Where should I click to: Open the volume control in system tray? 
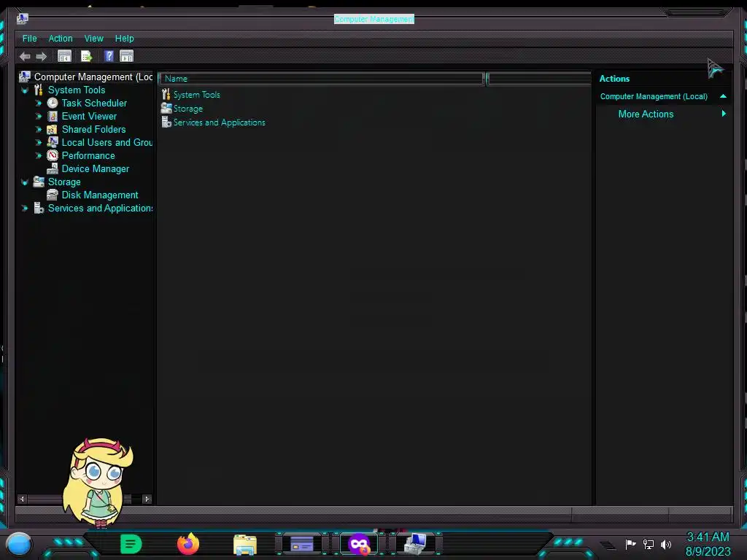point(666,544)
